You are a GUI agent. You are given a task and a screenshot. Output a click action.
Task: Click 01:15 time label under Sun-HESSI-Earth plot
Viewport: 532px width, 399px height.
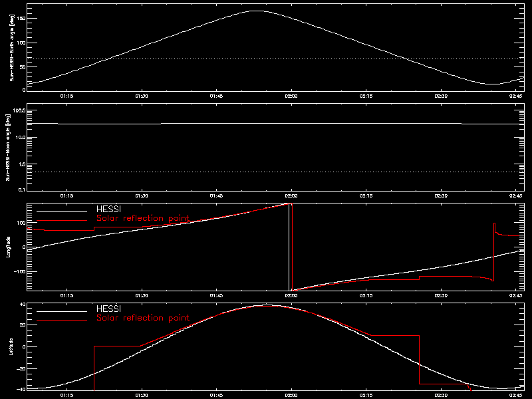coord(66,96)
